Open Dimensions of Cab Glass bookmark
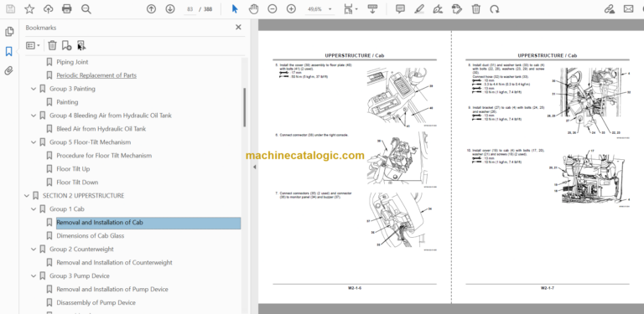Viewport: 644px width, 314px height. (x=91, y=235)
